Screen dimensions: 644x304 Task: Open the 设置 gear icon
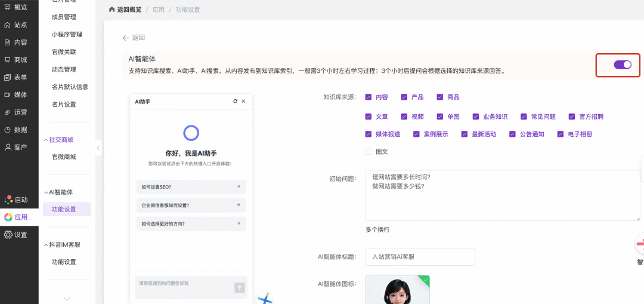point(8,235)
